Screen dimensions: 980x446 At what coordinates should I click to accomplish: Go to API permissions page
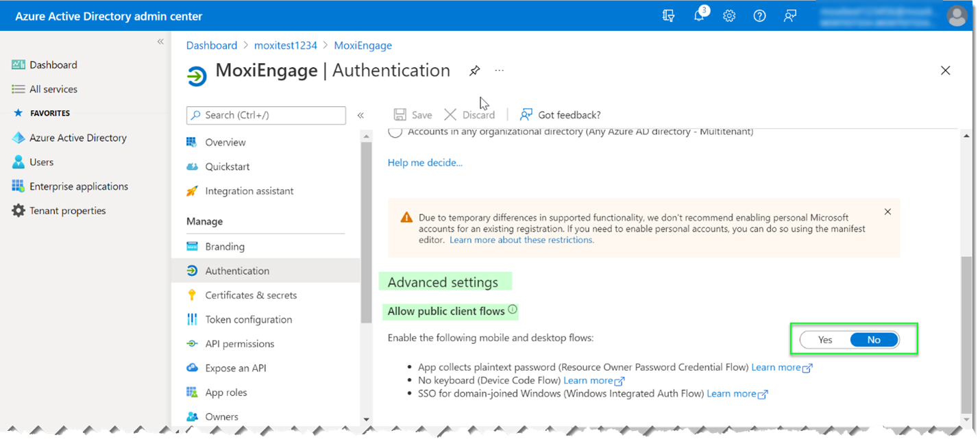pos(239,344)
